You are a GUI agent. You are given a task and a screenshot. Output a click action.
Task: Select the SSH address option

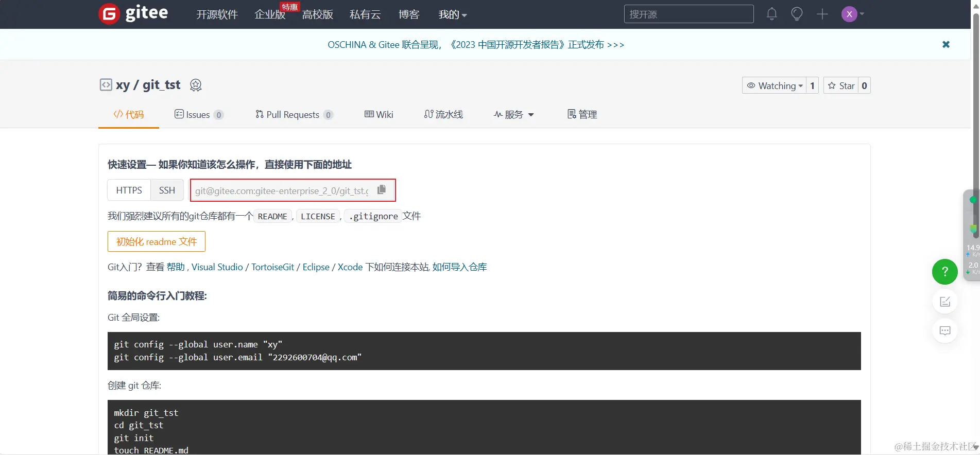coord(167,190)
